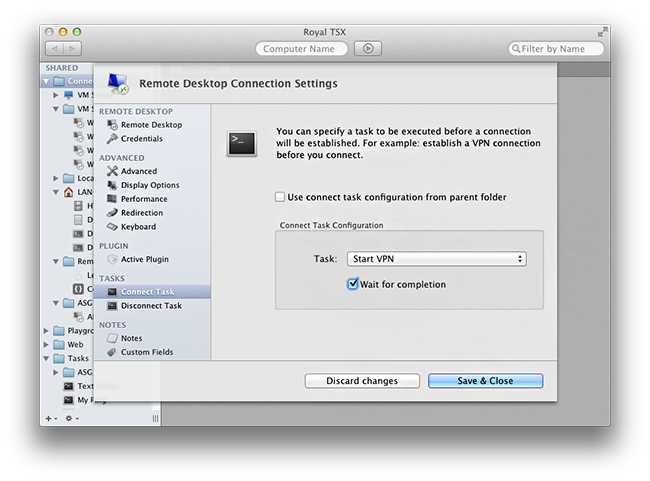Screen dimensions: 650x481
Task: Expand the Loca folder triangle
Action: [56, 178]
